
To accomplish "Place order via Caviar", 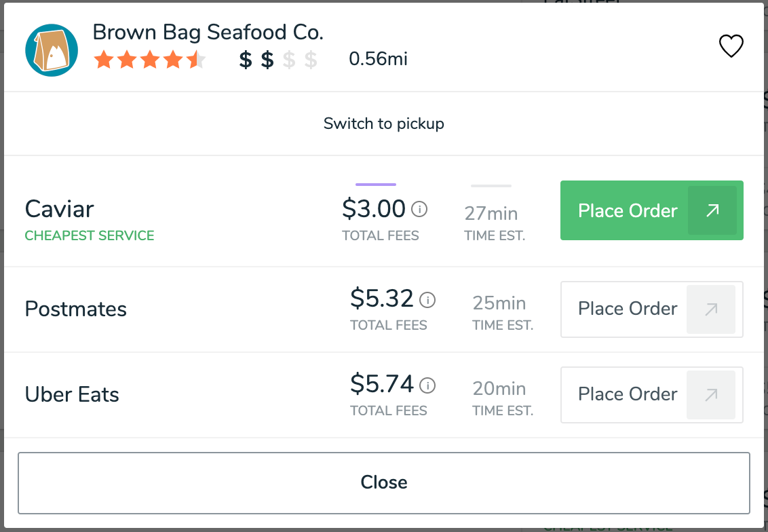I will (651, 210).
